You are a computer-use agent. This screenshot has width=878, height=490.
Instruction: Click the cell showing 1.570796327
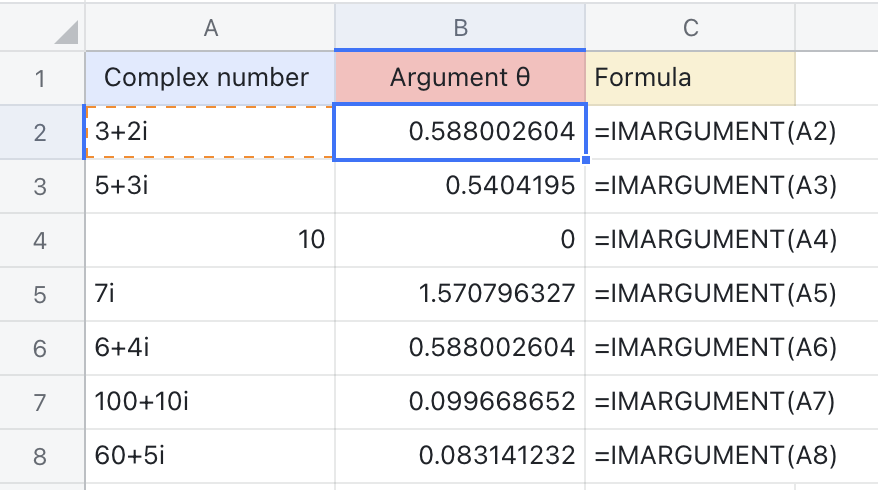(460, 294)
